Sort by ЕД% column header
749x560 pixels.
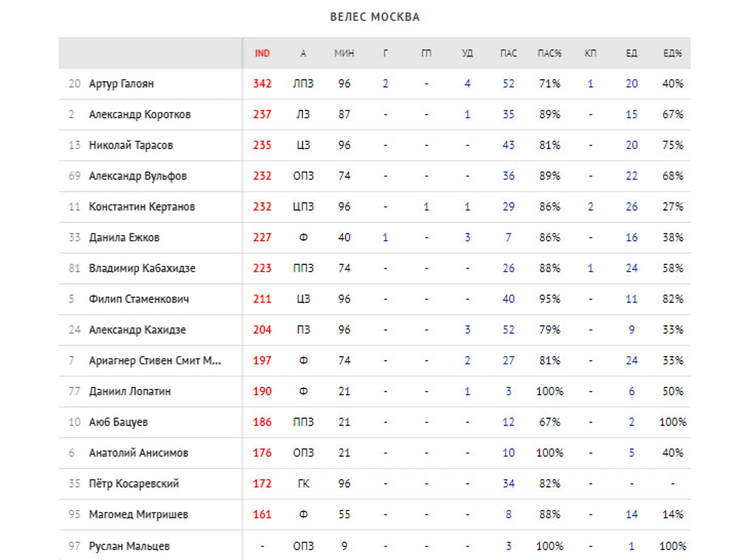coord(673,53)
